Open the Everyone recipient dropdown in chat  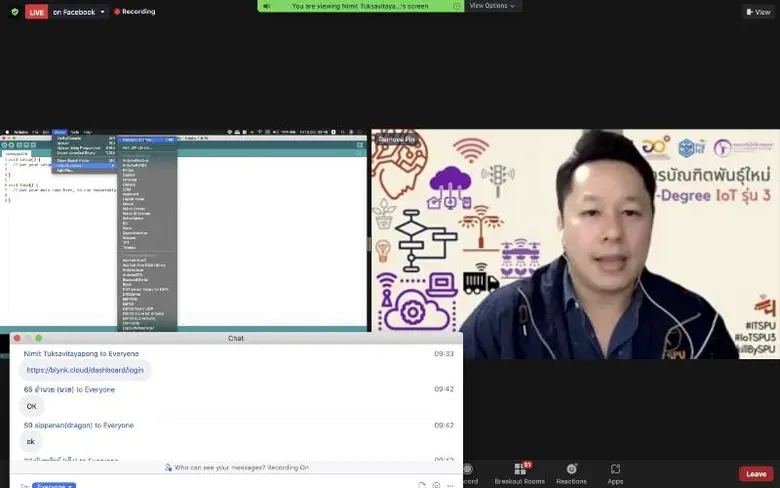54,485
